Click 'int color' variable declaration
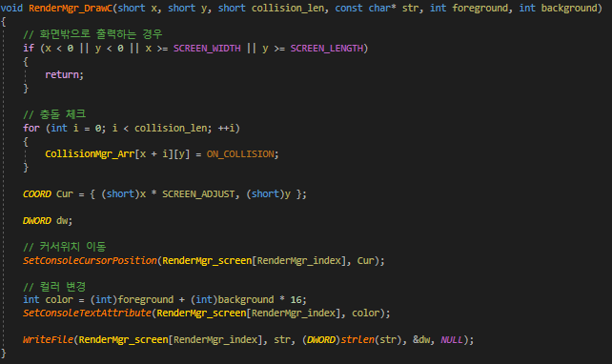This screenshot has width=612, height=364. click(48, 299)
